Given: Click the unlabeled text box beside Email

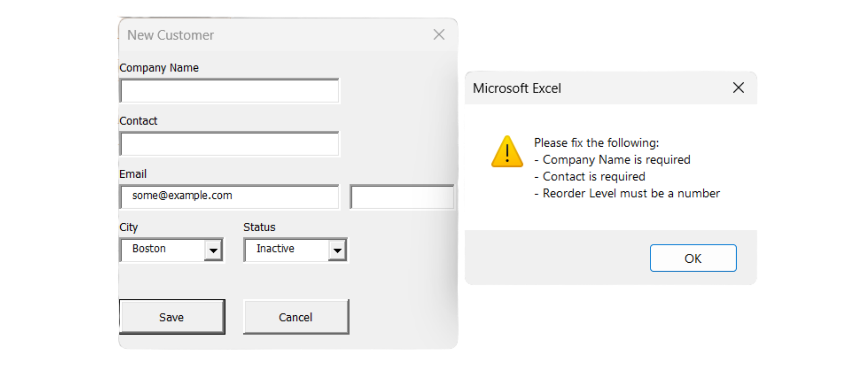Looking at the screenshot, I should click(x=402, y=197).
